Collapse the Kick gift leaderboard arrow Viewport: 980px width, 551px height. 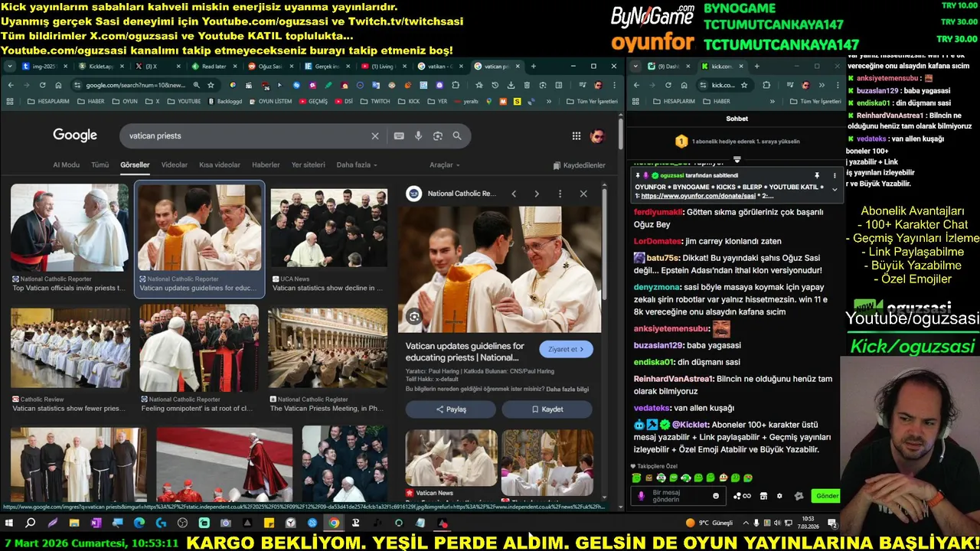[737, 159]
